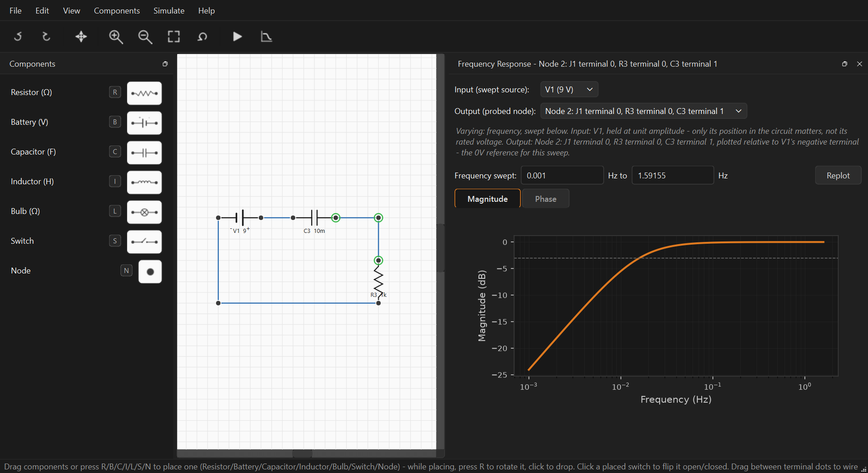
Task: Click the Components panel title
Action: point(32,64)
